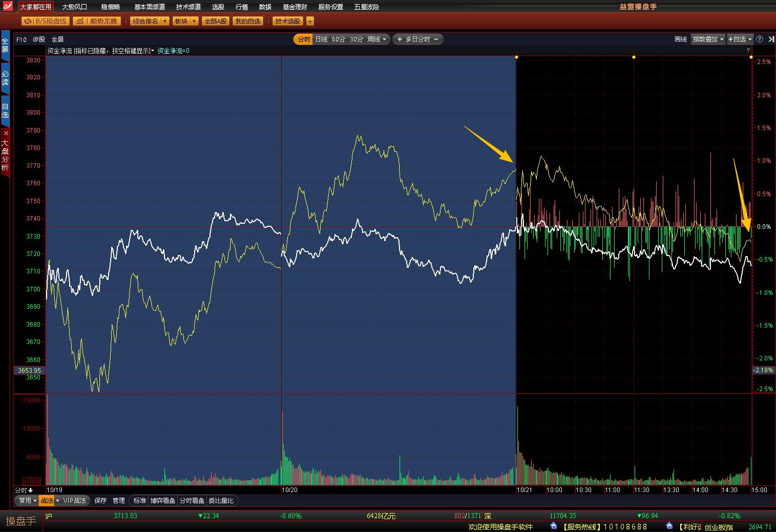
Task: Click the skip-to-end arrow icon
Action: 770,39
